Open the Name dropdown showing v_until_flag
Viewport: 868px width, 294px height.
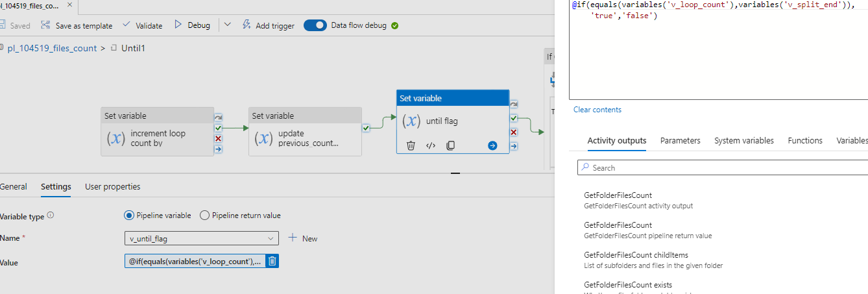point(201,238)
